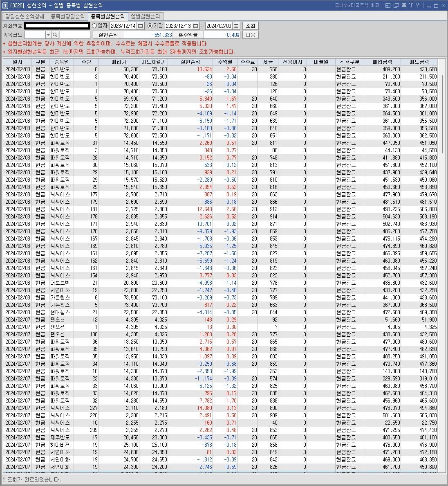Viewport: 448px width, 486px height.
Task: Click the 수량 column header
Action: click(x=86, y=62)
